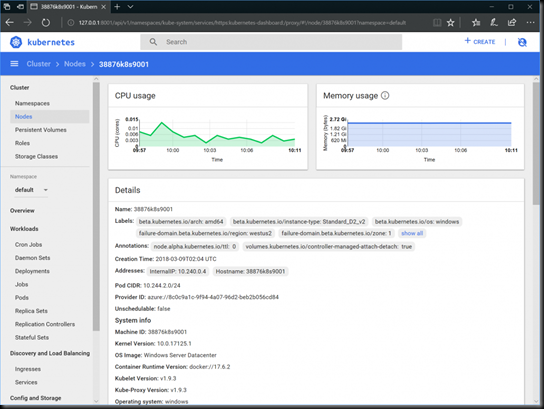Click the CREATE button
Viewport: 544px width, 409px height.
tap(480, 42)
